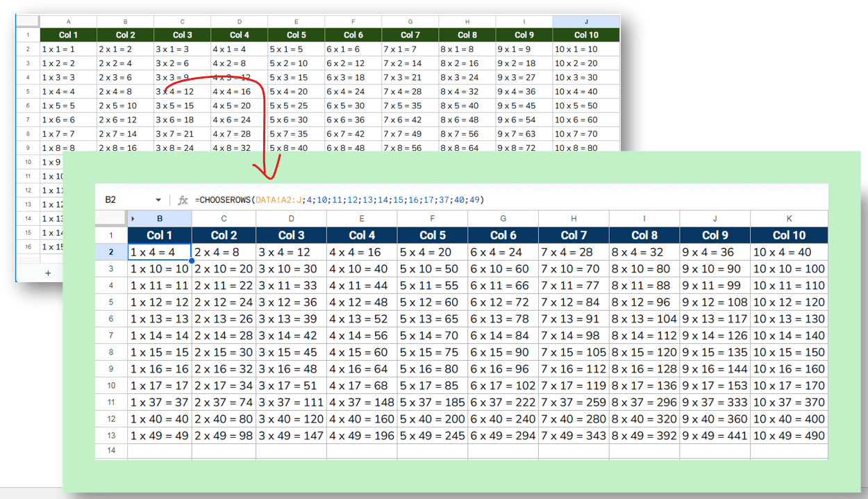Add a new sheet with the plus button

[48, 273]
